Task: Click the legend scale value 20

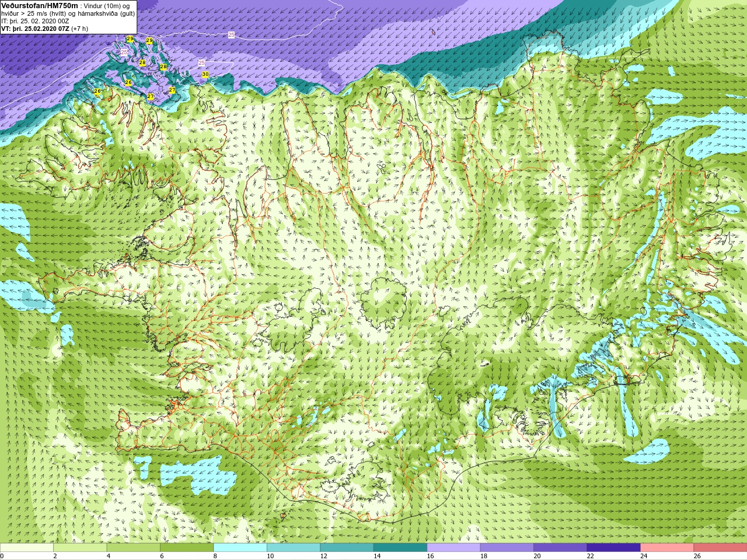Action: click(x=537, y=556)
